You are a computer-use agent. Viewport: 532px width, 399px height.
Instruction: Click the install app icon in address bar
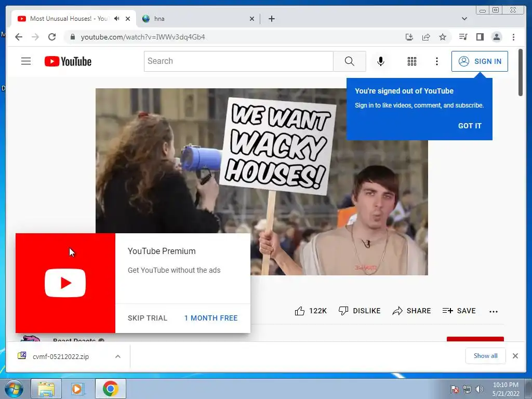click(x=409, y=37)
